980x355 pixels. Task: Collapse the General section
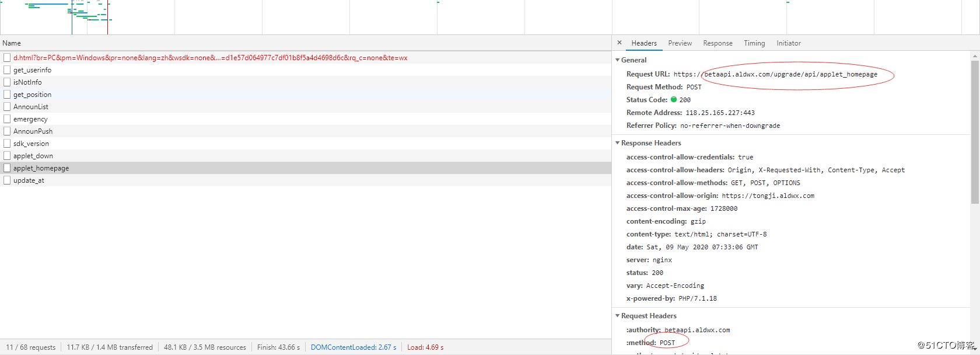coord(618,60)
